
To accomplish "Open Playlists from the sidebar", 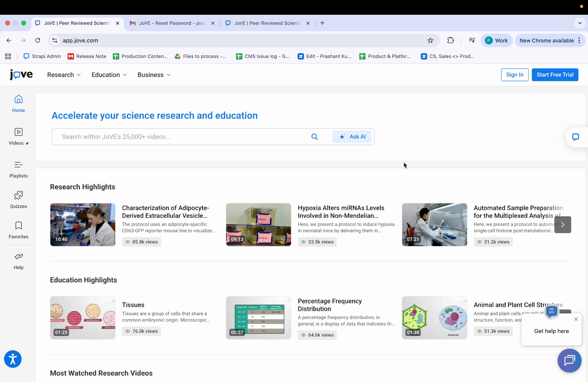I will [x=18, y=169].
